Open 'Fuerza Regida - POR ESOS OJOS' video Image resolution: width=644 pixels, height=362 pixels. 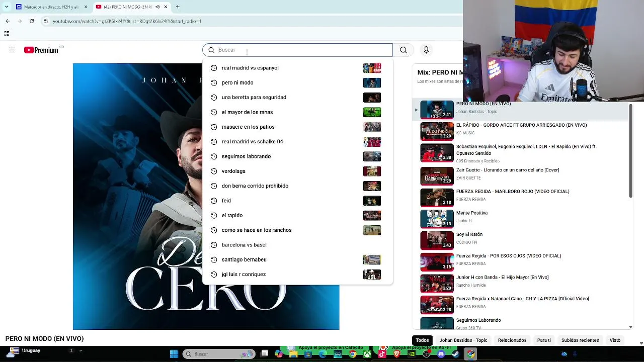click(509, 256)
